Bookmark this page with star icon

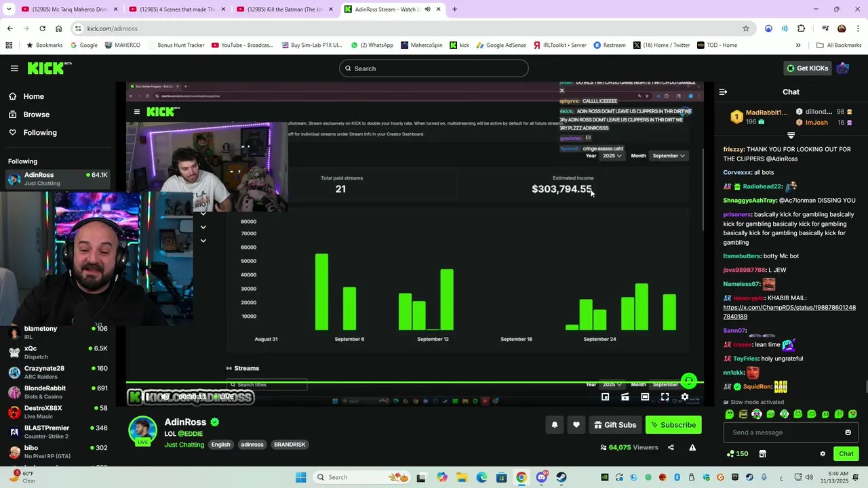746,28
